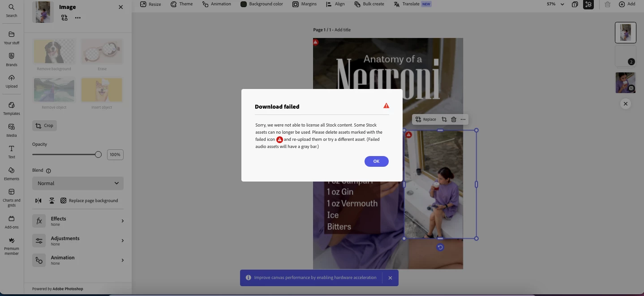Image resolution: width=644 pixels, height=296 pixels.
Task: Open Align in the top toolbar
Action: 335,4
